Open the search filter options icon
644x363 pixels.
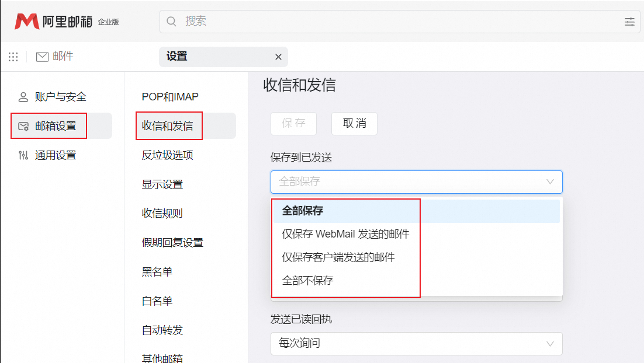click(x=629, y=22)
